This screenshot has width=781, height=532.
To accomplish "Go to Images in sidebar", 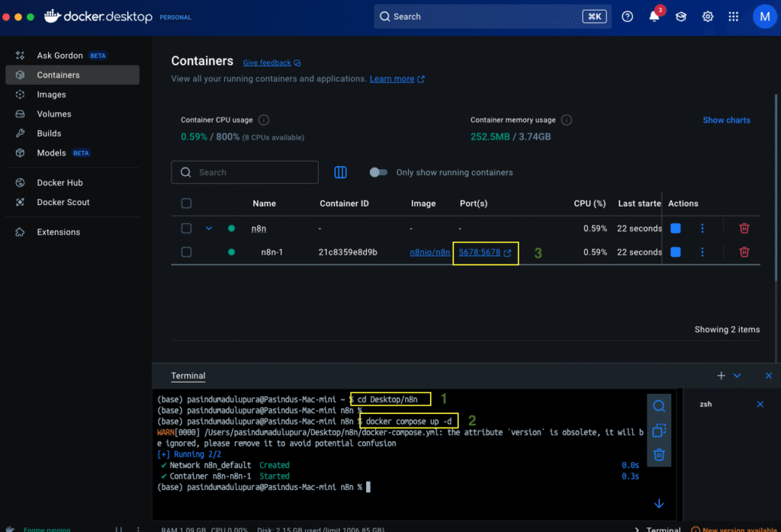I will pyautogui.click(x=72, y=94).
